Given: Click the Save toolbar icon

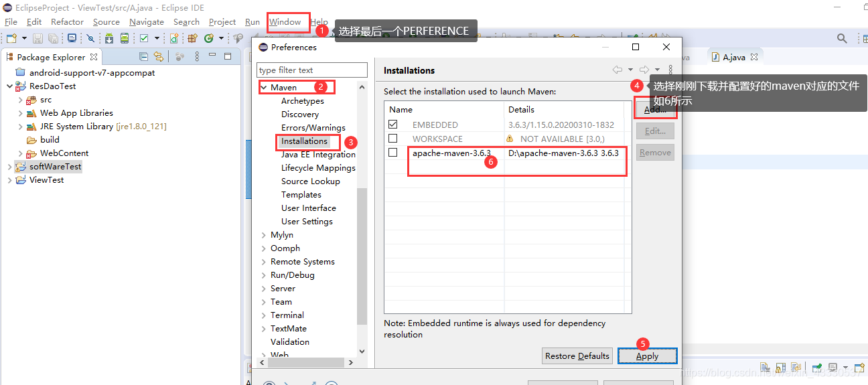Looking at the screenshot, I should coord(38,39).
